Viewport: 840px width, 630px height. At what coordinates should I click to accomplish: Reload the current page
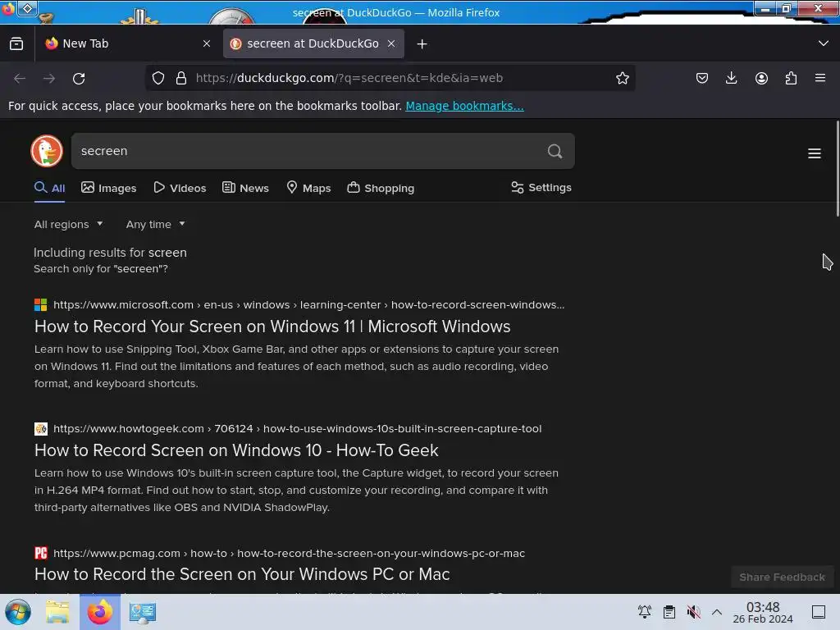[x=79, y=78]
